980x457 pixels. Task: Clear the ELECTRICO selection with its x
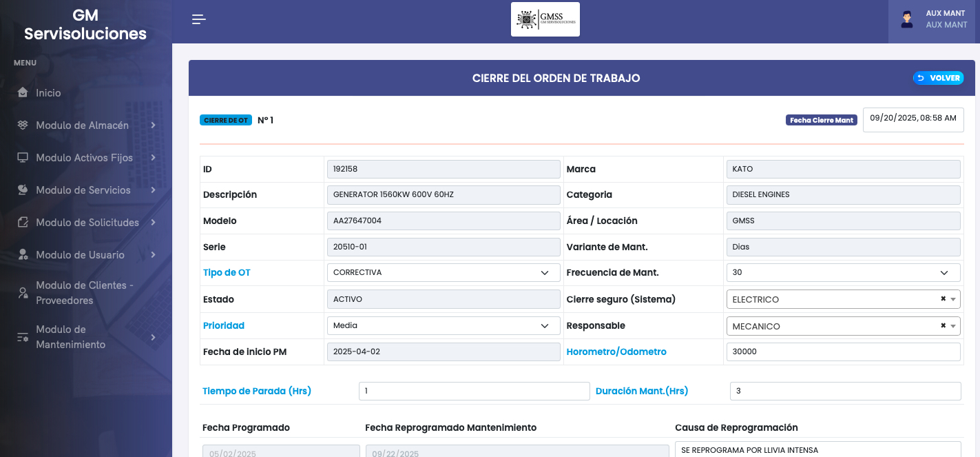(x=943, y=299)
